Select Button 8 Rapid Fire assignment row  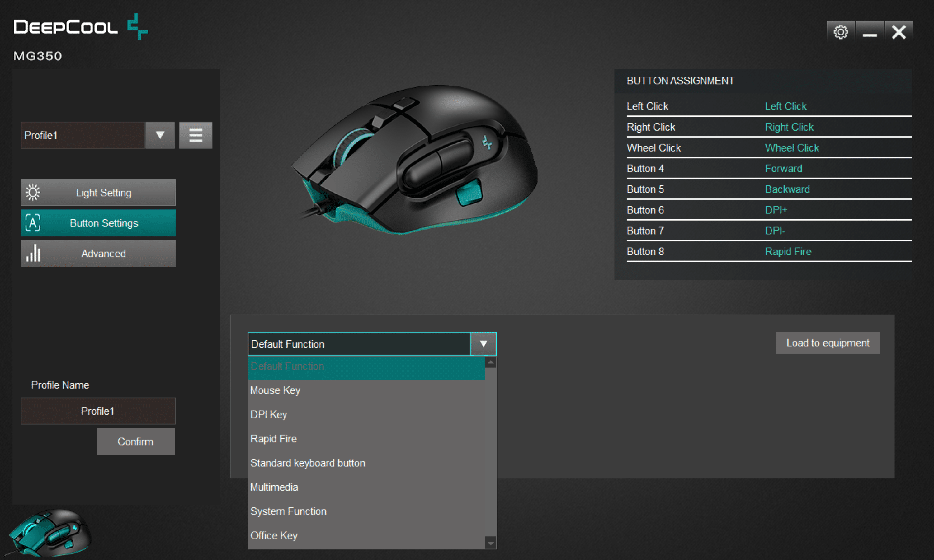pos(769,251)
